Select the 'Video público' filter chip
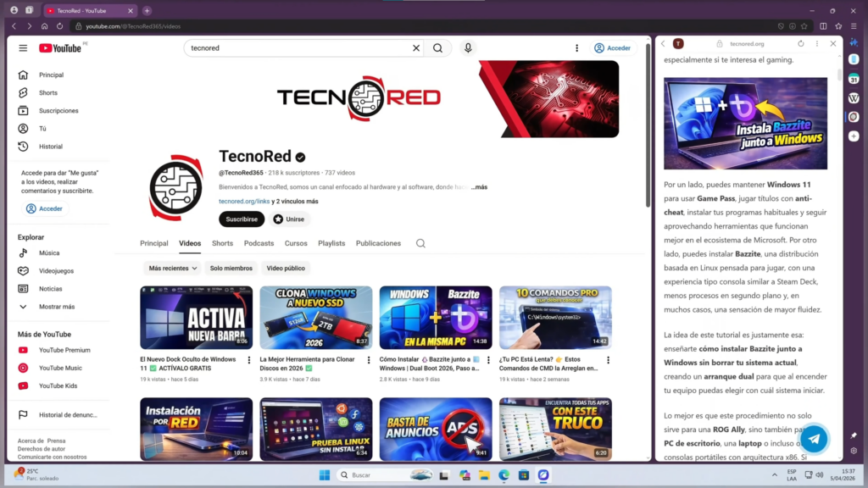Viewport: 868px width, 488px height. coord(286,268)
